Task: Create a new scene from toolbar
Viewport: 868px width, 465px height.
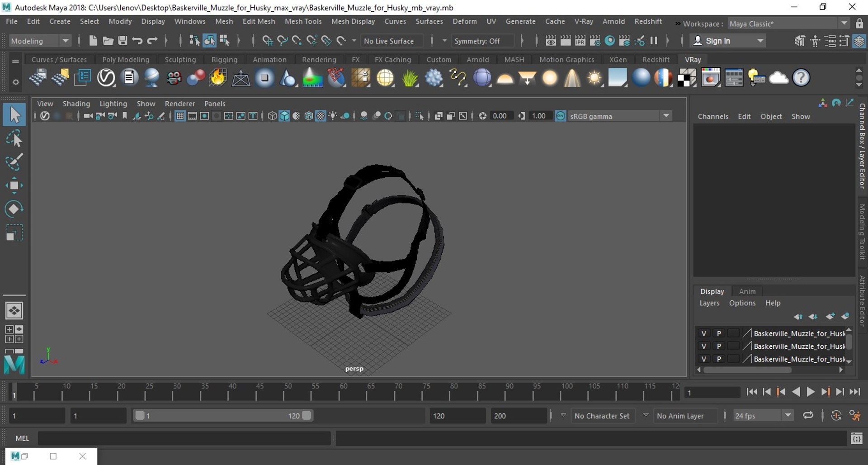Action: click(93, 41)
